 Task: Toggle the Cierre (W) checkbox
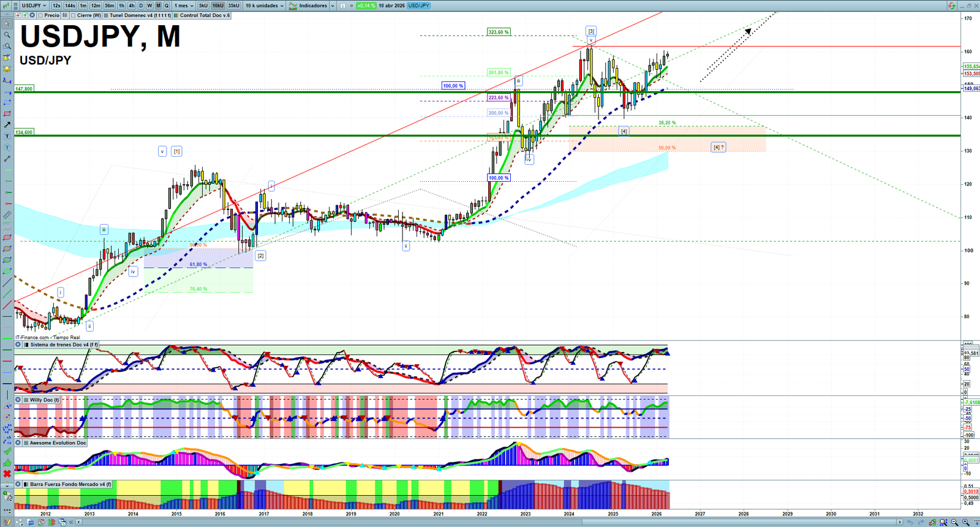73,15
